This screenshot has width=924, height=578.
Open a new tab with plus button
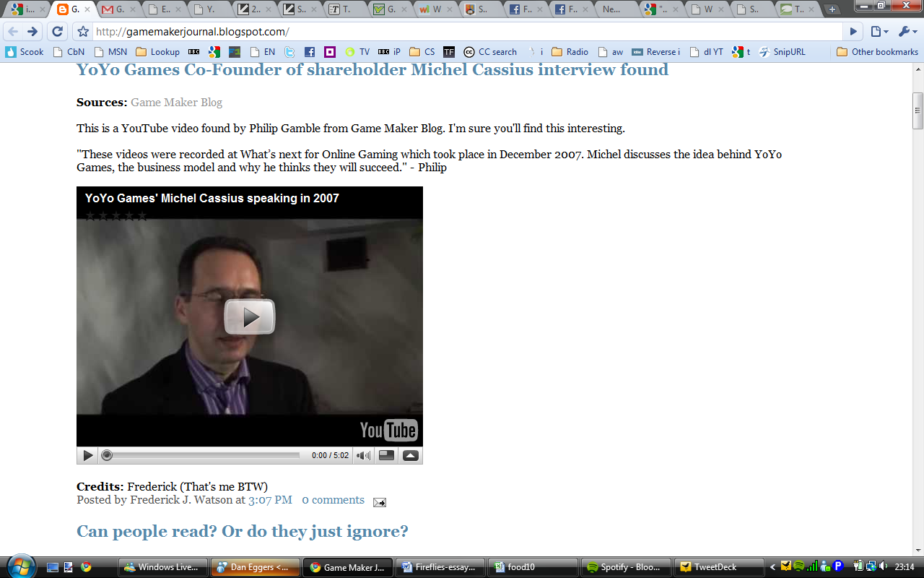(x=832, y=9)
